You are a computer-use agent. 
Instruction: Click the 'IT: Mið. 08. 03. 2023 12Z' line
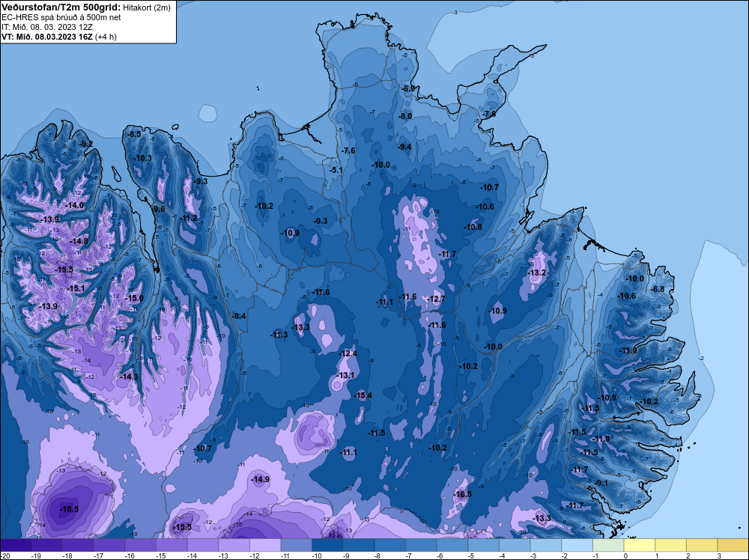click(47, 27)
